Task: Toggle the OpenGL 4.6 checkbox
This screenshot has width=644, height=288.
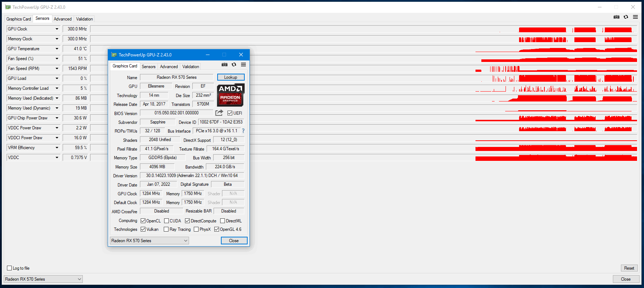Action: coord(217,229)
